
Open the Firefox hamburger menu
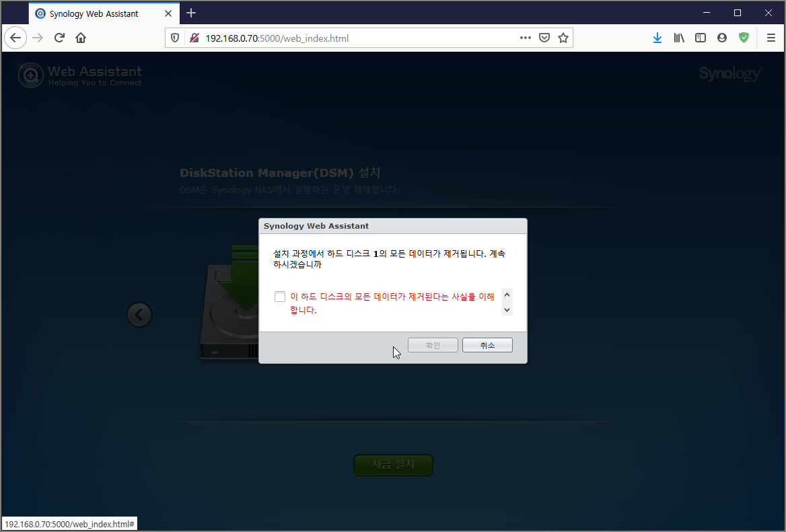(x=771, y=38)
